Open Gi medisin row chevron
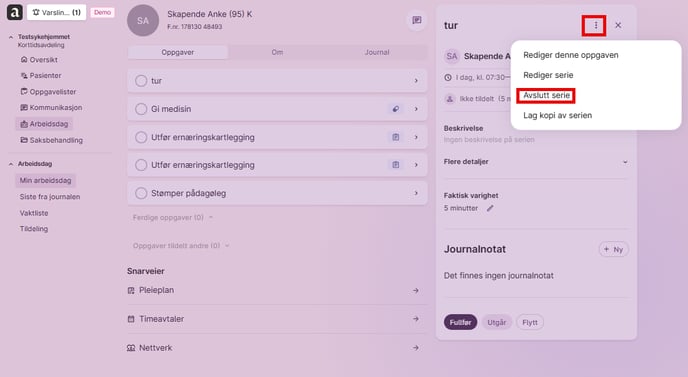This screenshot has height=377, width=688. point(416,109)
